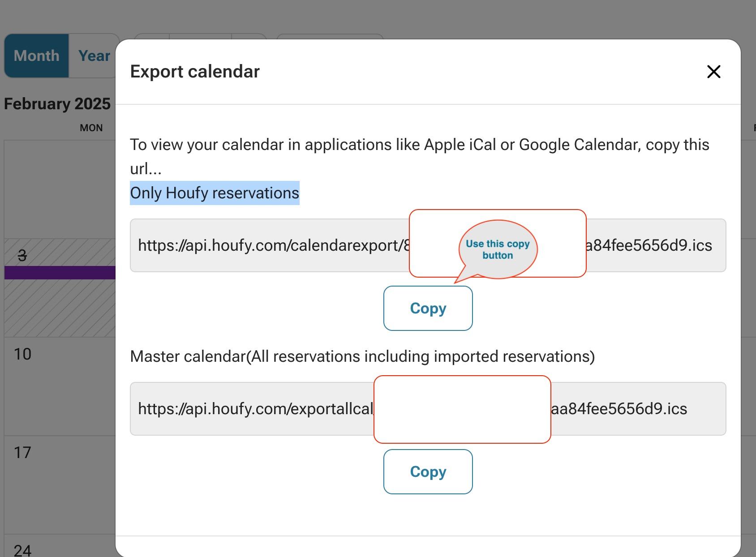Click the red box covering the Master URL
The height and width of the screenshot is (557, 756).
click(462, 409)
